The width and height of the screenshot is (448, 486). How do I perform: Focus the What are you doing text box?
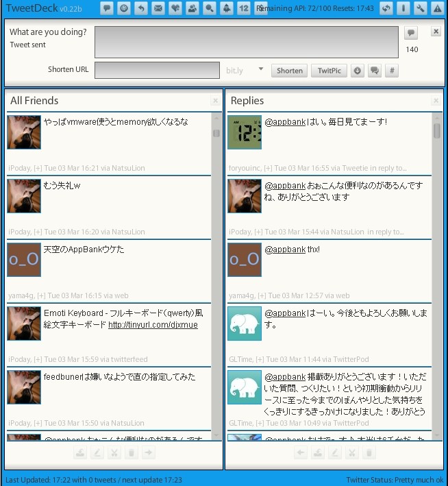pyautogui.click(x=247, y=42)
